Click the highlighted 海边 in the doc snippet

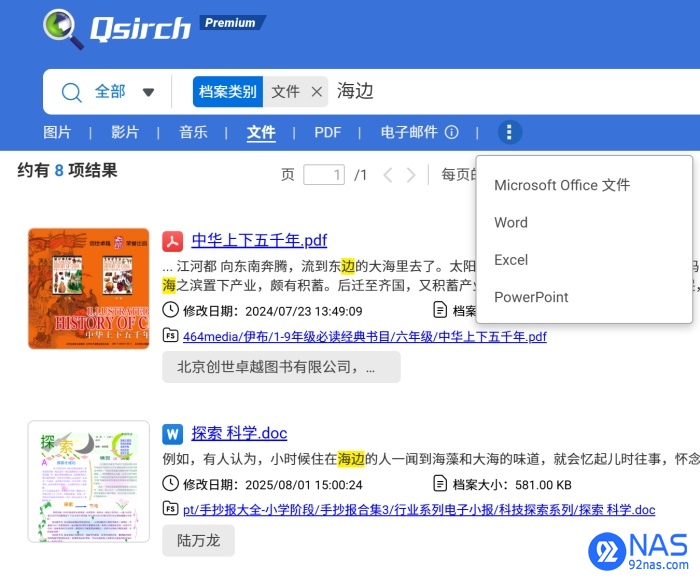pyautogui.click(x=351, y=459)
